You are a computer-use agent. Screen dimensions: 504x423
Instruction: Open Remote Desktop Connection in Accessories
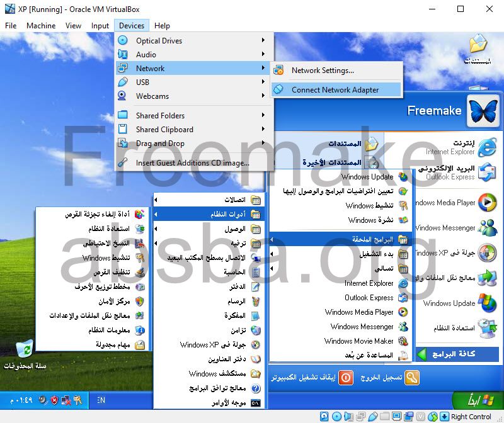tap(209, 257)
